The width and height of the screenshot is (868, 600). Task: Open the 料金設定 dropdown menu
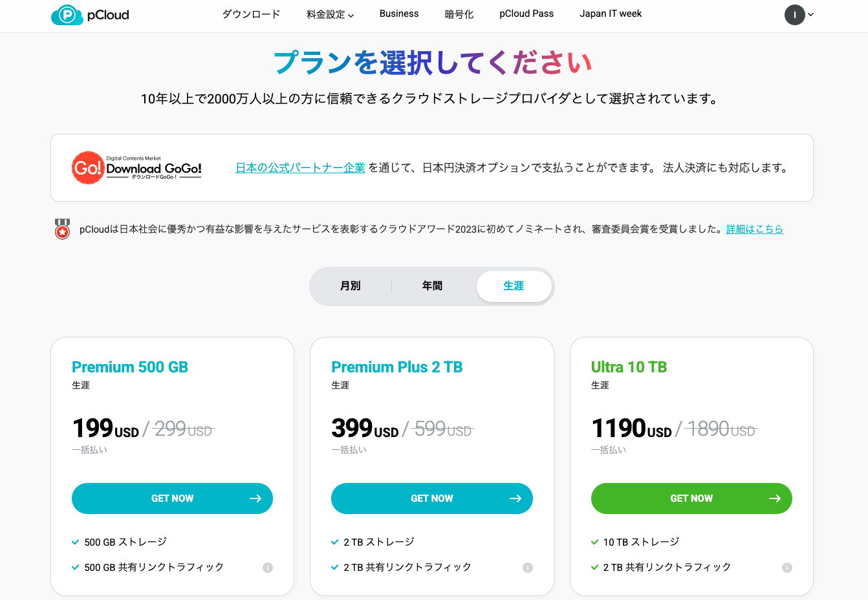330,14
